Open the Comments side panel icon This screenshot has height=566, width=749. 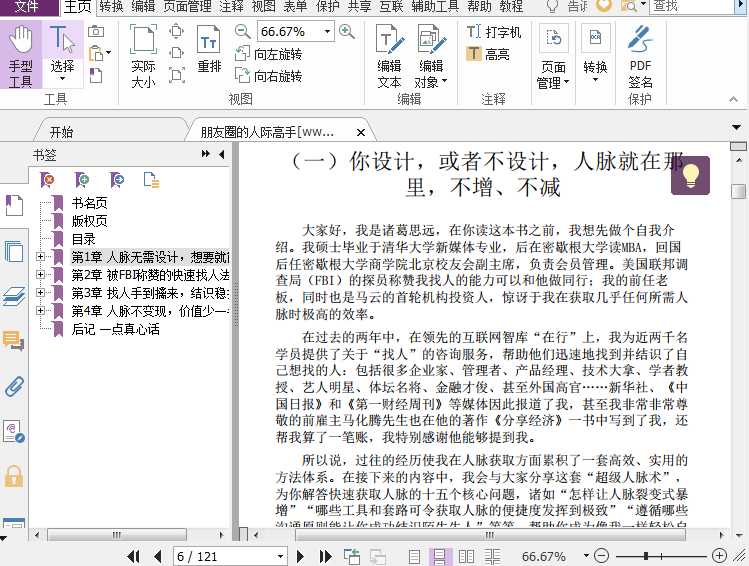click(14, 341)
